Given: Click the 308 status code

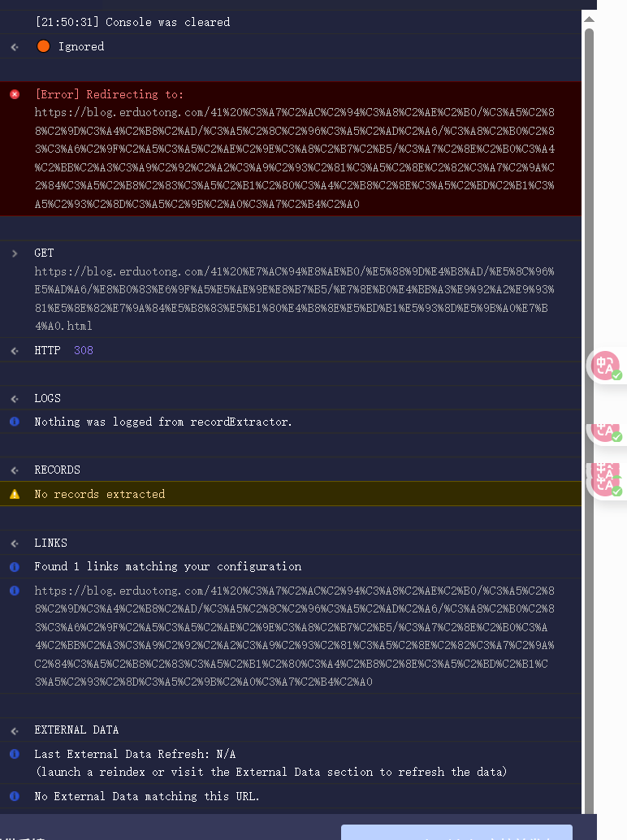Looking at the screenshot, I should [x=84, y=350].
